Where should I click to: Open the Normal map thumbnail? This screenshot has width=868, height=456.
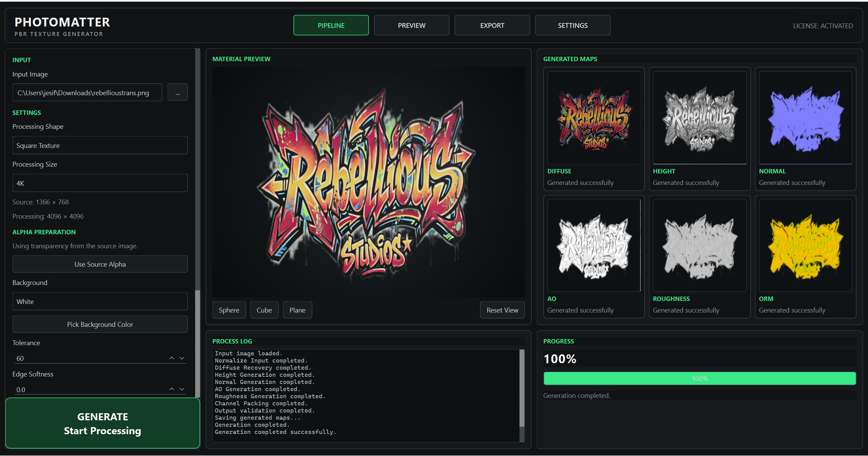[x=806, y=118]
